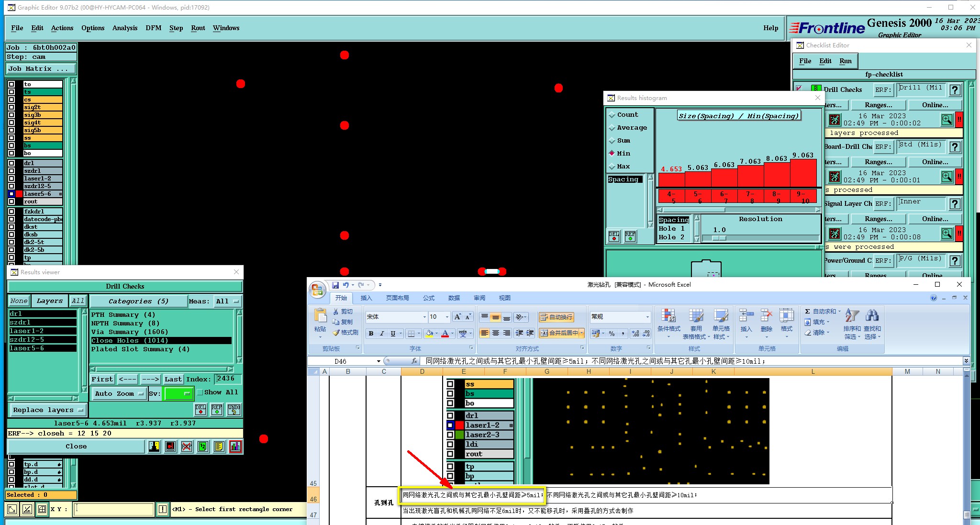Click the Last navigation button

coord(173,379)
